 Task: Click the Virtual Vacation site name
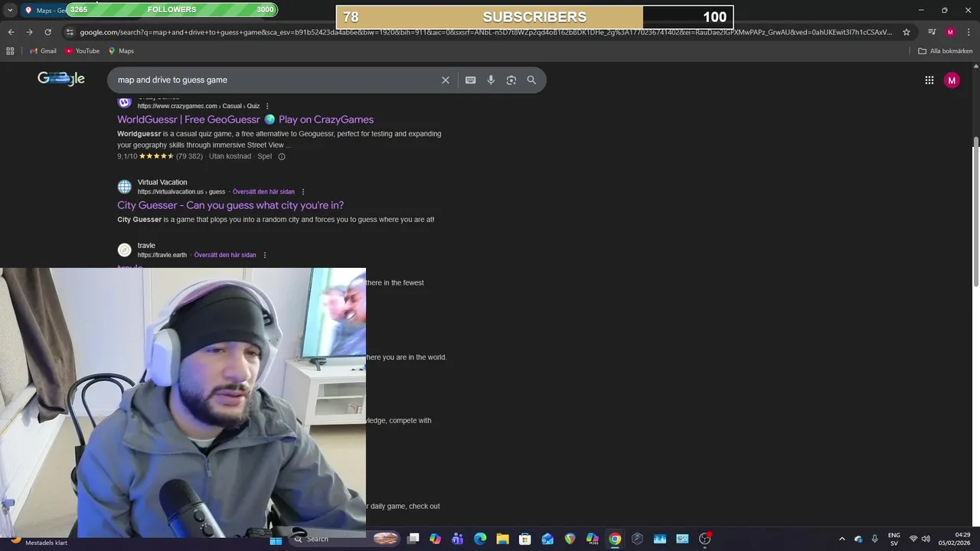click(162, 182)
